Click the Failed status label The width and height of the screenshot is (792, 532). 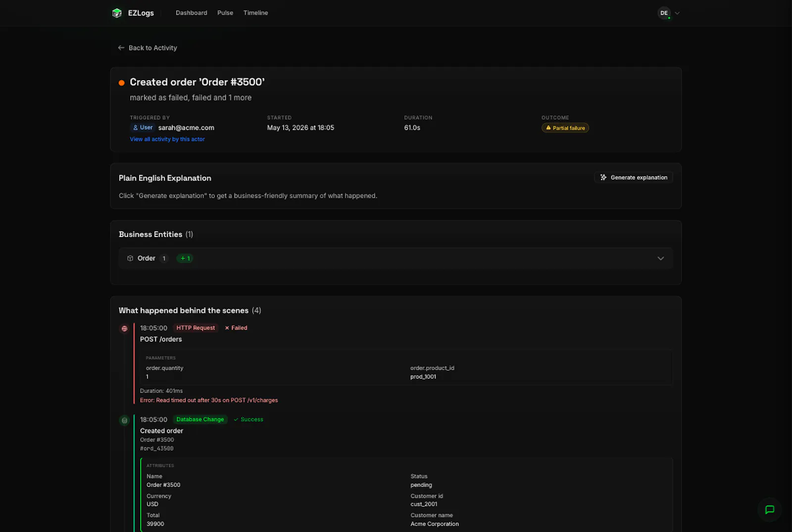point(236,328)
